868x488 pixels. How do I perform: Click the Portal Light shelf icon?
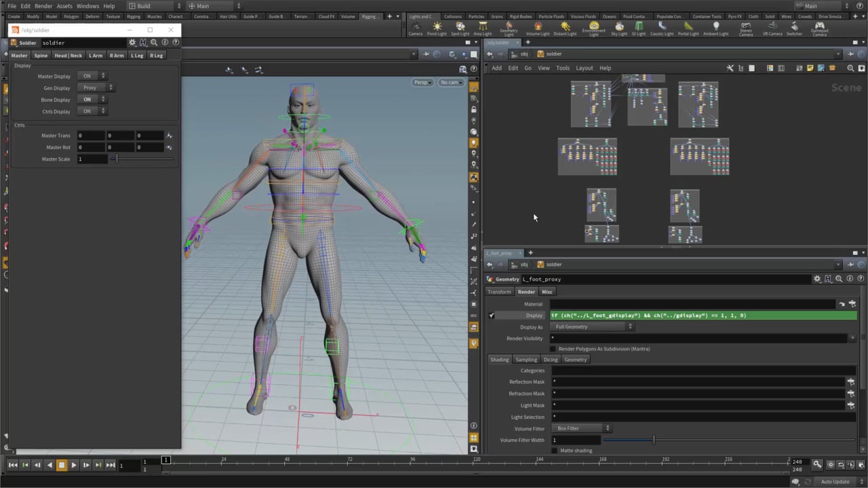point(688,28)
